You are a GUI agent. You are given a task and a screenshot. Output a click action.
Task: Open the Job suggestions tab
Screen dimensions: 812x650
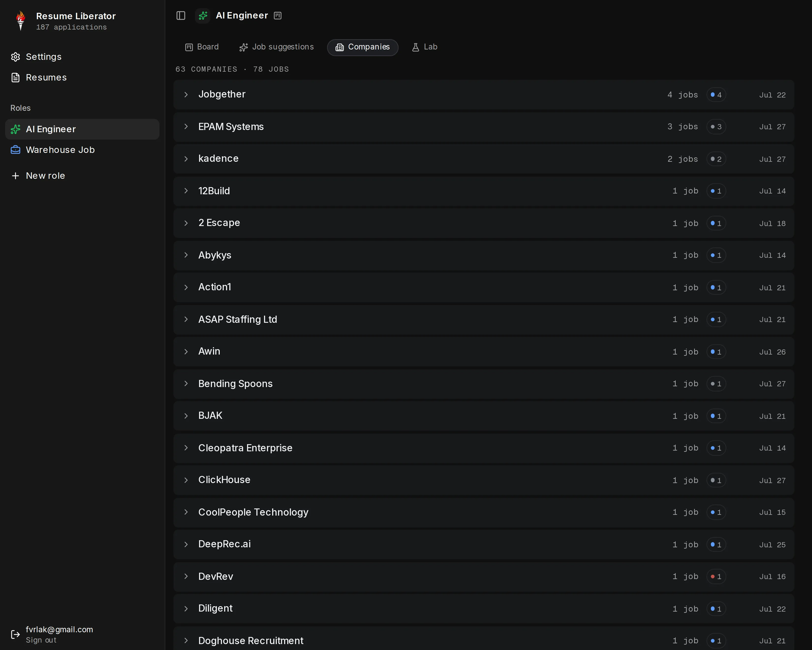tap(276, 47)
